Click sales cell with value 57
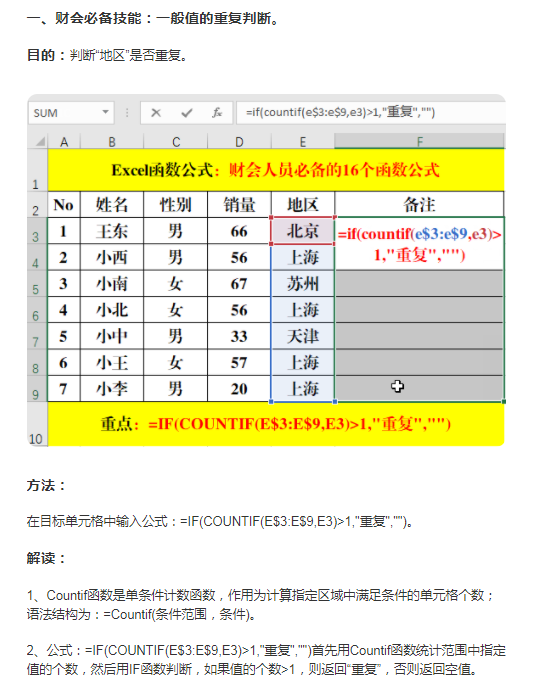546x687 pixels. tap(239, 362)
